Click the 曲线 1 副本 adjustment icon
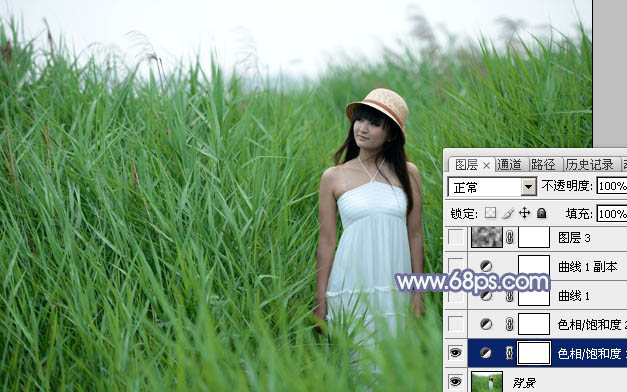 point(486,266)
